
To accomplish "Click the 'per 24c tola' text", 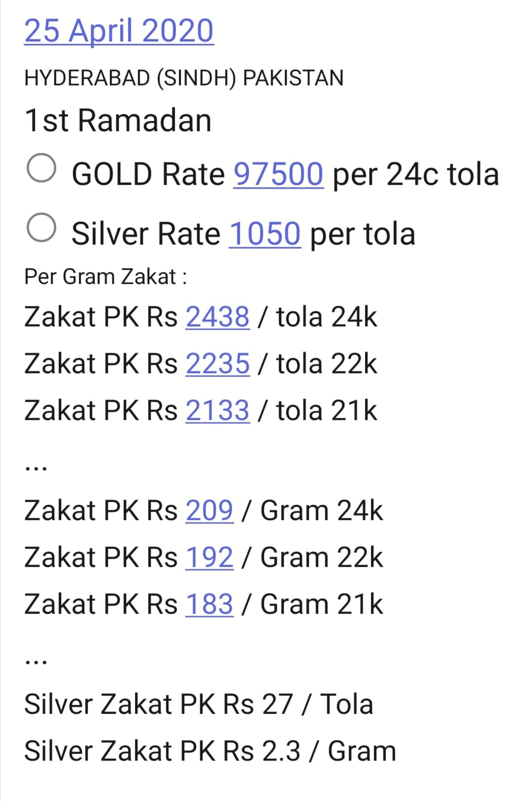I will pos(416,174).
